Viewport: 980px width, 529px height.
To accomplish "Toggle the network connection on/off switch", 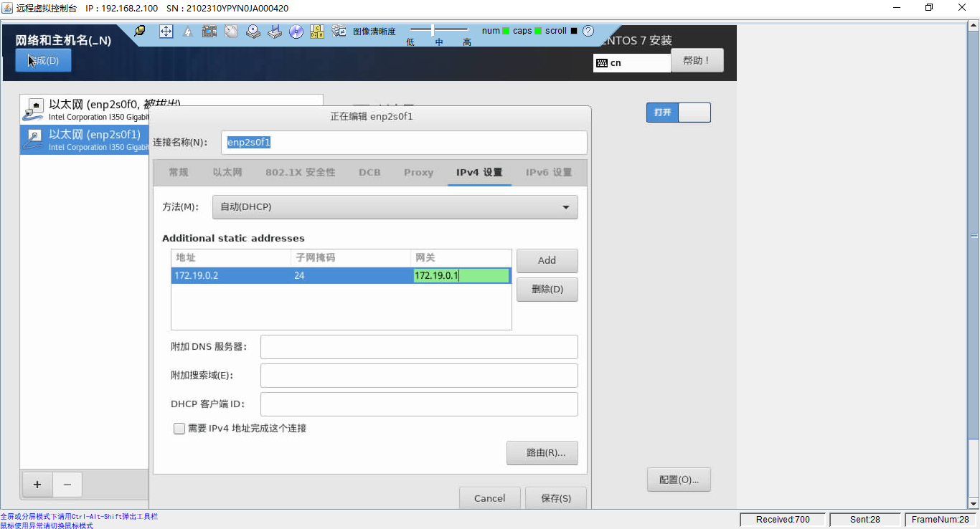I will pos(678,113).
